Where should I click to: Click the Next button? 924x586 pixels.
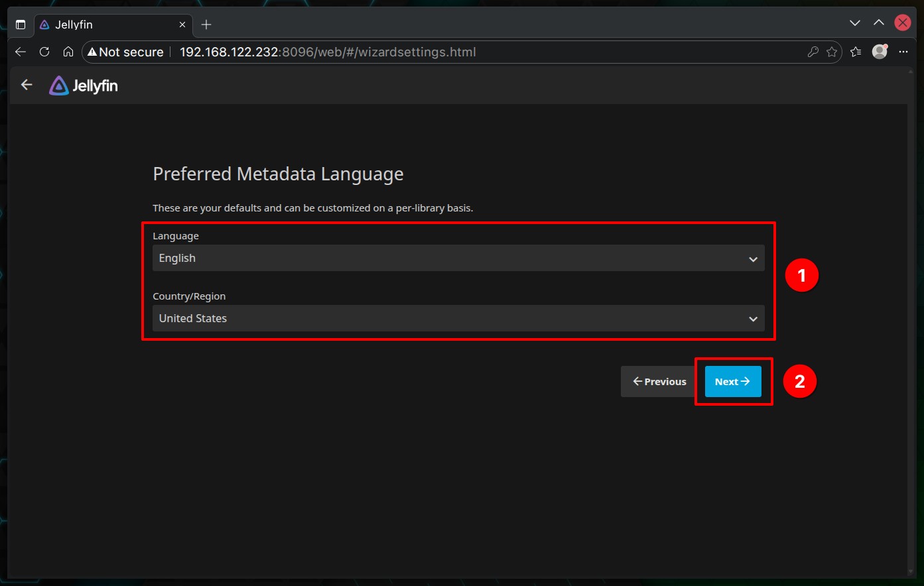732,382
